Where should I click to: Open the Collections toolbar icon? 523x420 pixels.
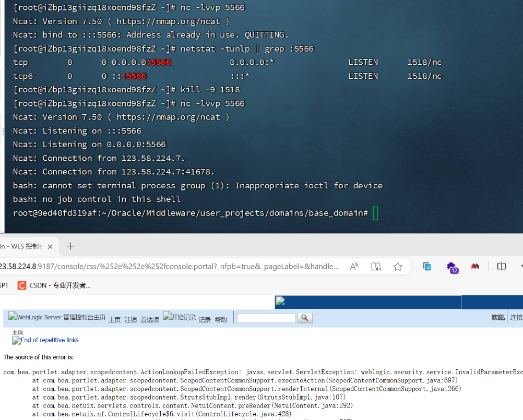tap(427, 266)
